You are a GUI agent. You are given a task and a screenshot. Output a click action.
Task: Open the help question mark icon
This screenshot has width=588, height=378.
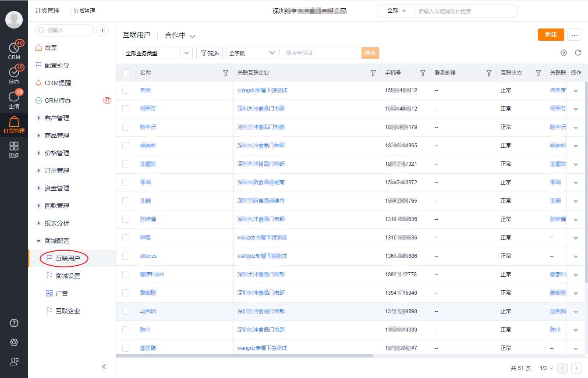[14, 323]
